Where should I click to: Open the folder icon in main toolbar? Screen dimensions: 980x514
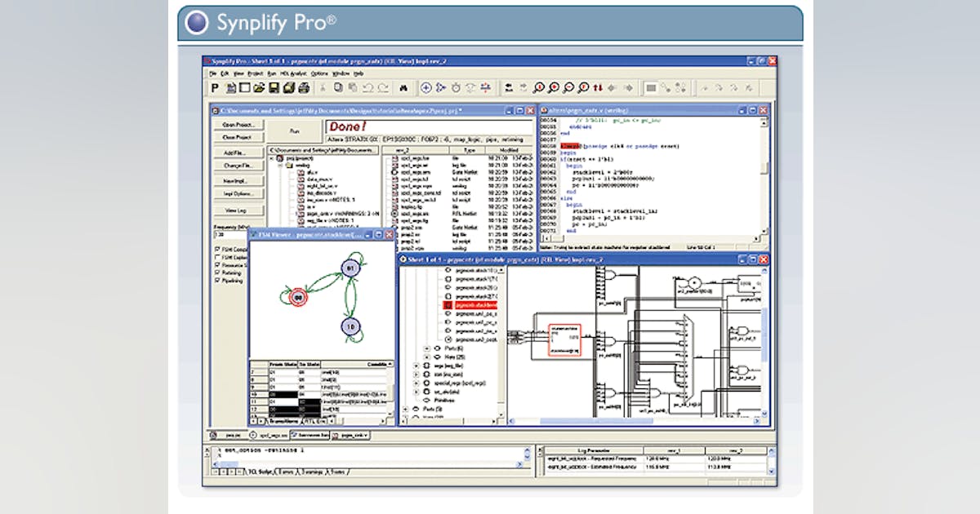[x=259, y=87]
